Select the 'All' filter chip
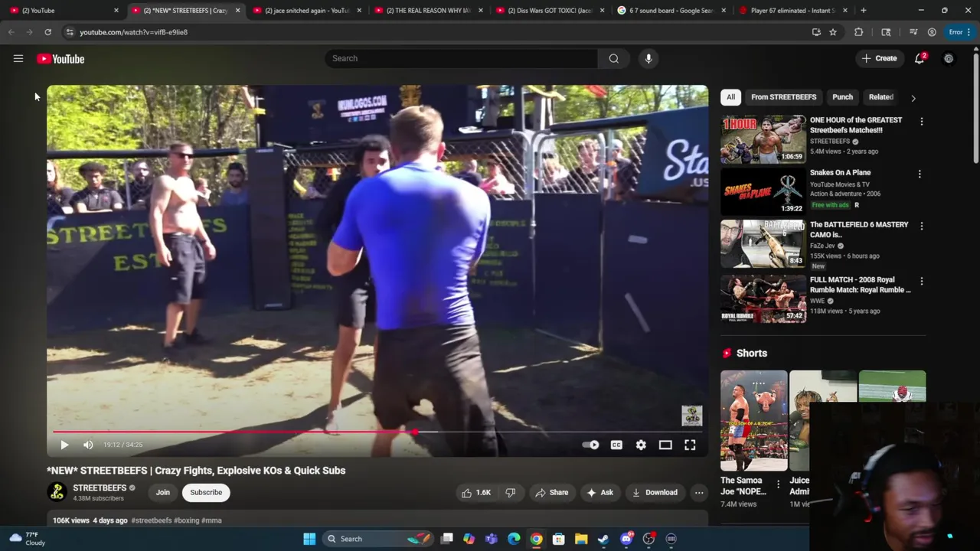980x551 pixels. pos(730,97)
